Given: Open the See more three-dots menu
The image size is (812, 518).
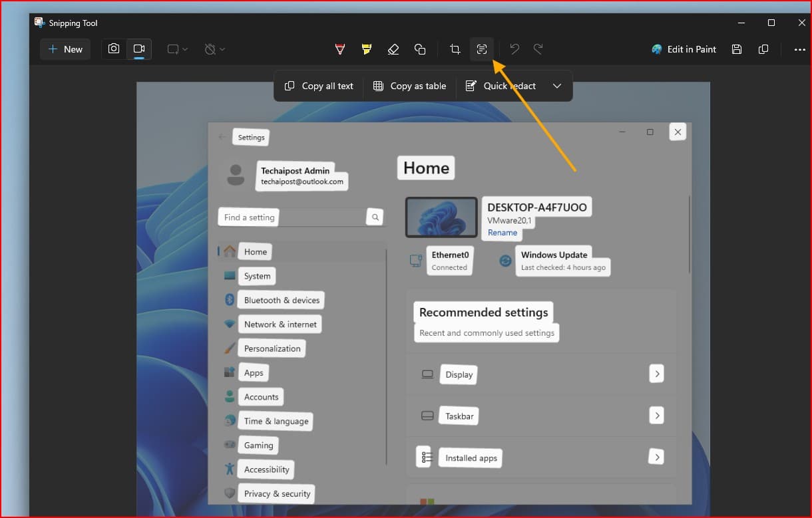Looking at the screenshot, I should (799, 49).
